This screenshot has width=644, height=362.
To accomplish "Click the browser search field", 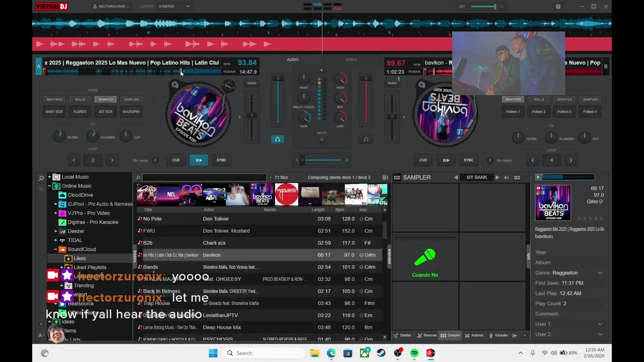I will click(x=204, y=177).
